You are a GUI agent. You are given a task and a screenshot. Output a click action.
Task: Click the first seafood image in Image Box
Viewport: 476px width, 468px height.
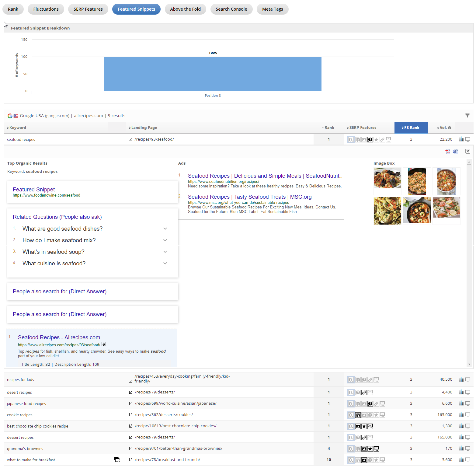click(387, 178)
